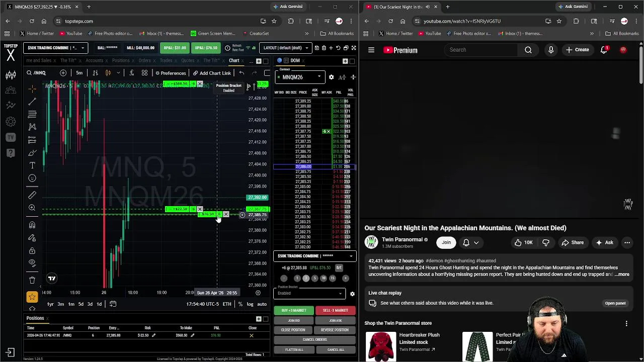This screenshot has width=644, height=362.
Task: Open the community people icon in sidebar
Action: tap(11, 90)
